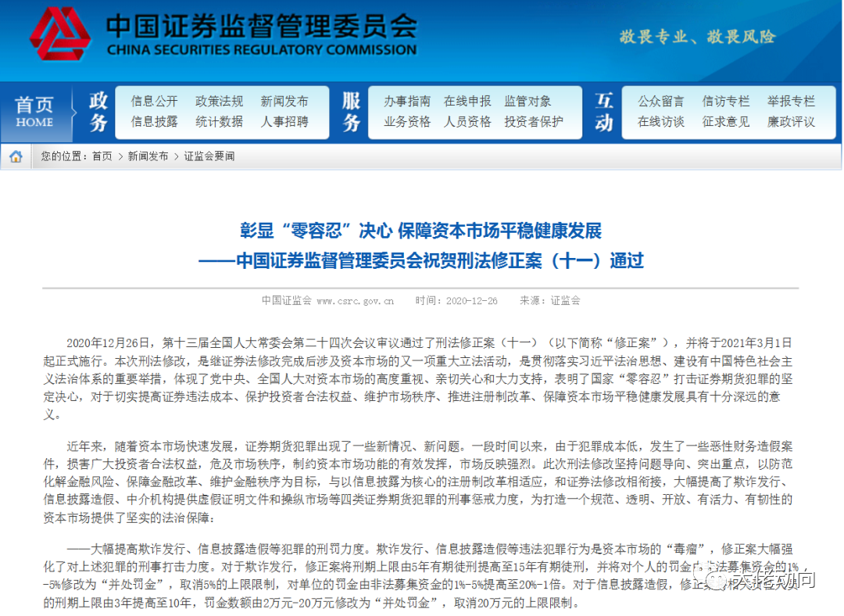844x616 pixels.
Task: Open 征求意见 in the navigation
Action: click(725, 123)
